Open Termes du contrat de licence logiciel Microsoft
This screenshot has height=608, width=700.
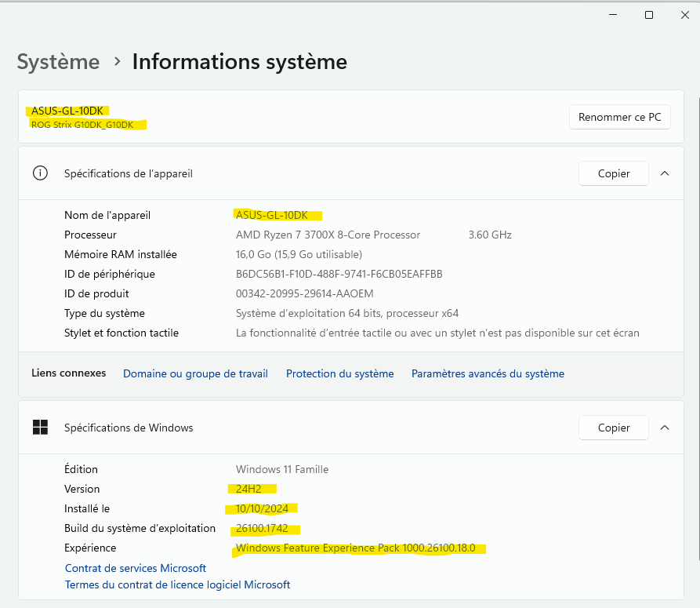(x=178, y=584)
